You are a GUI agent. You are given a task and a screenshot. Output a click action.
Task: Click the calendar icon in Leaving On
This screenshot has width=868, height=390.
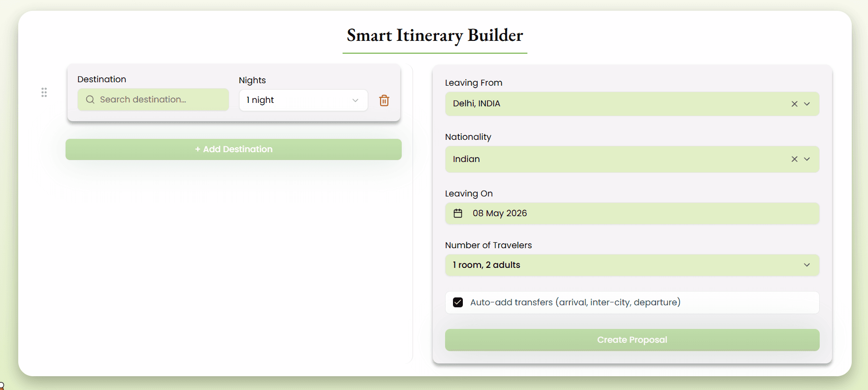(458, 213)
